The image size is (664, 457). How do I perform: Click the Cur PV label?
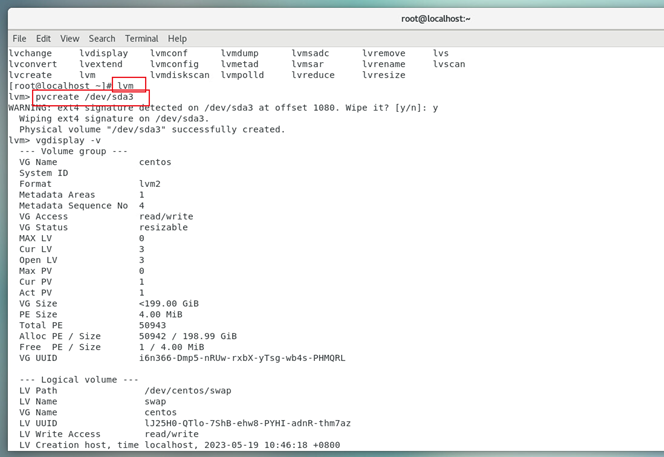35,282
